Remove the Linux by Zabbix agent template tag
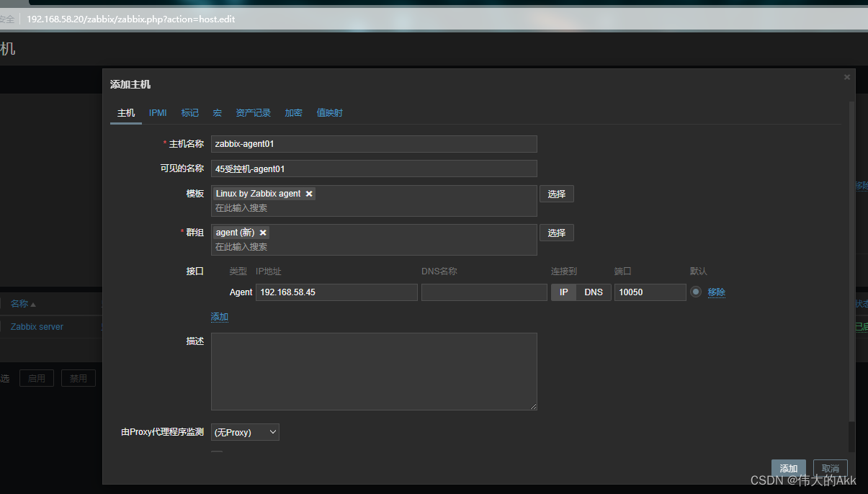 [309, 194]
